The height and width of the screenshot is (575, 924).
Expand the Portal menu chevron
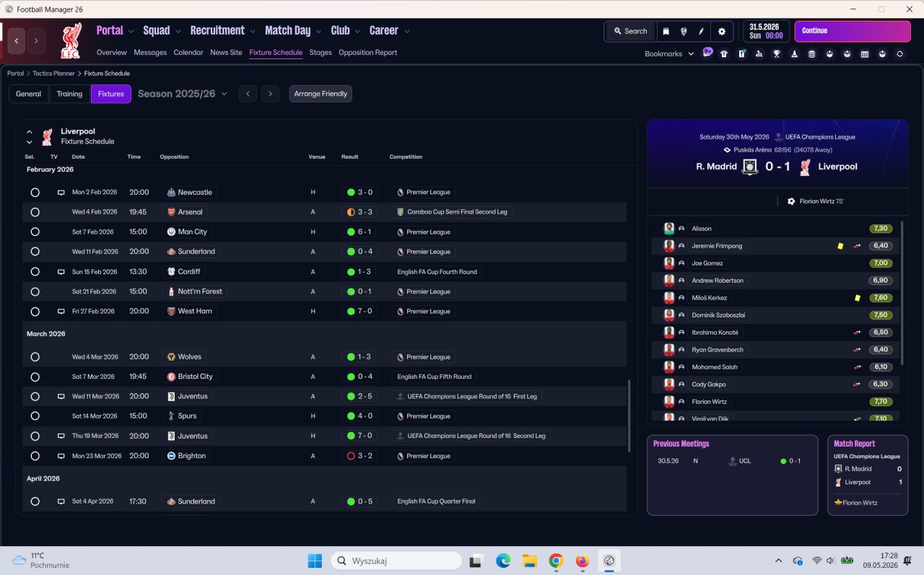point(131,31)
